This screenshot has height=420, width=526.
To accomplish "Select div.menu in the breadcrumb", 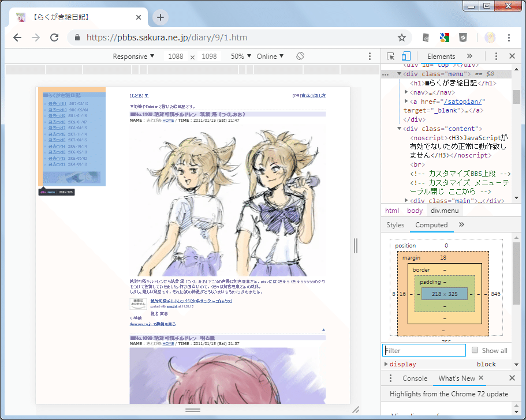I will pos(445,211).
